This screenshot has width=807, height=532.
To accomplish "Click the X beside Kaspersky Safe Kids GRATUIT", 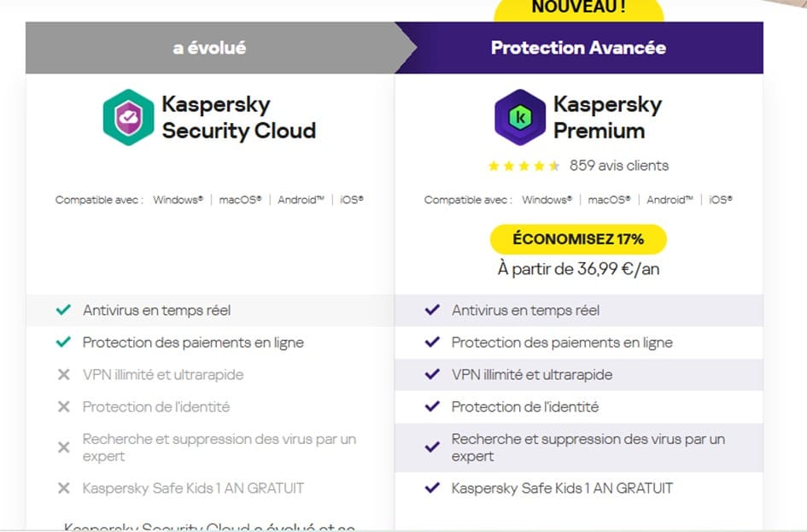I will [x=62, y=488].
